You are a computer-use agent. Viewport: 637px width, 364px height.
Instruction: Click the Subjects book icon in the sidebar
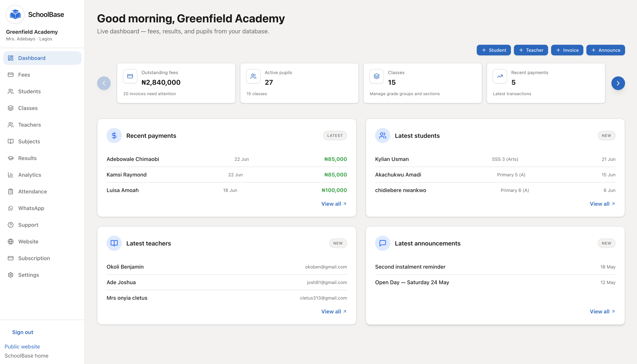tap(10, 141)
